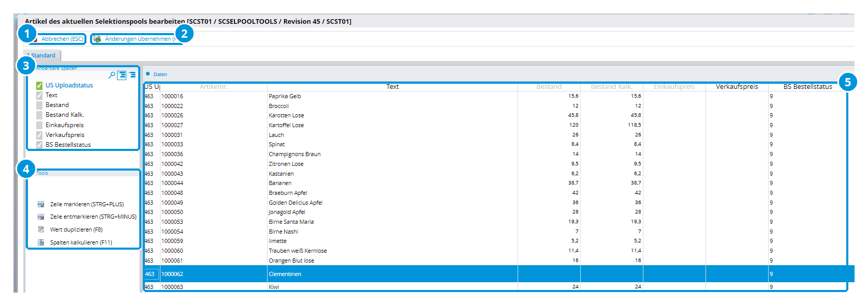Click the search magnifier icon in the columns panel
This screenshot has height=306, width=868.
112,75
